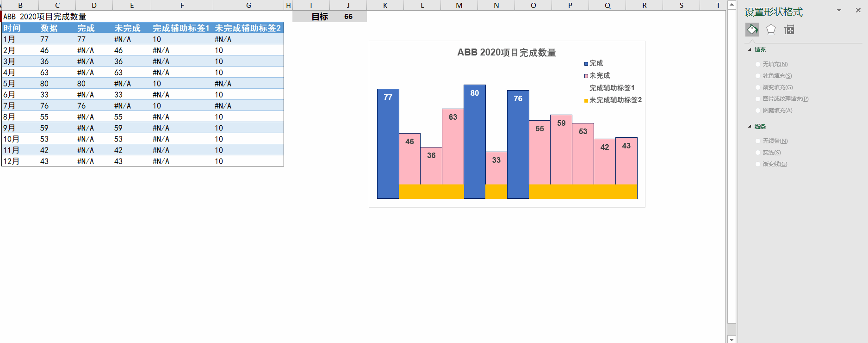Open the Effects pentagon tab icon

click(x=771, y=30)
